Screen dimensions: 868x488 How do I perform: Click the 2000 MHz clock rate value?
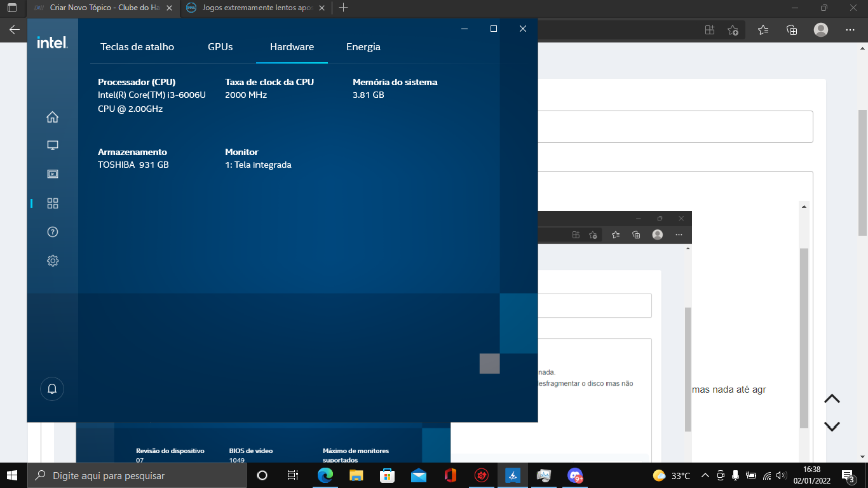pos(246,95)
